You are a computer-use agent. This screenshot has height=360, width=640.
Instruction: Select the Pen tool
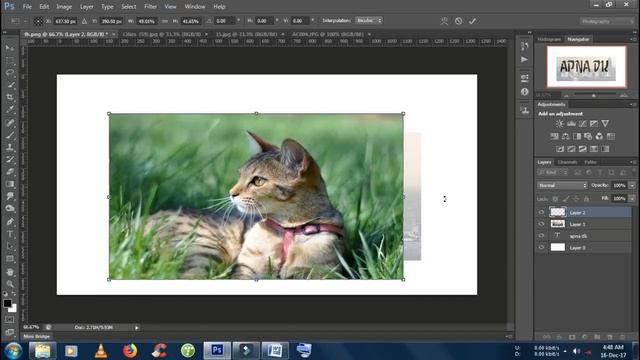tap(10, 222)
